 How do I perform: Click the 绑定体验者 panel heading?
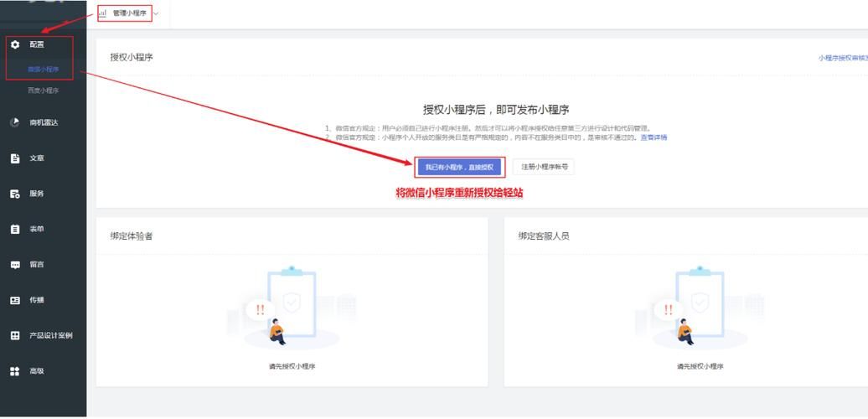pyautogui.click(x=132, y=235)
